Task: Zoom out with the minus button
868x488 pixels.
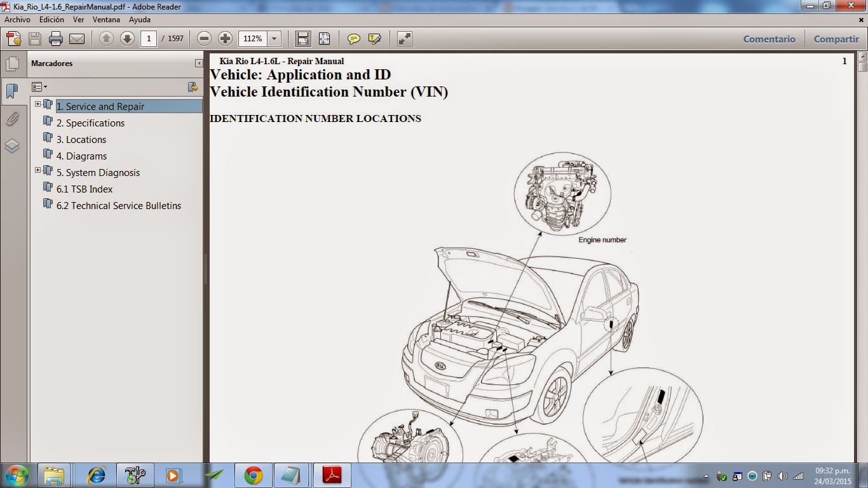Action: (204, 39)
